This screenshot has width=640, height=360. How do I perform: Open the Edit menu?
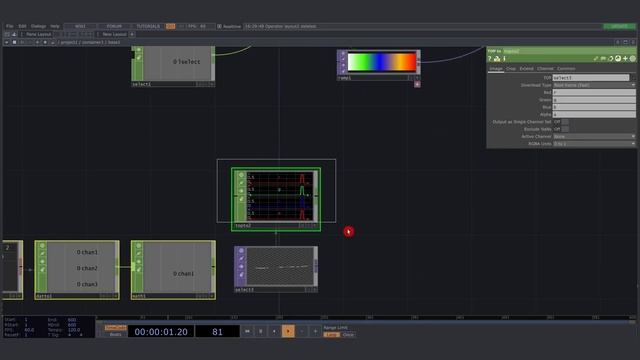[x=22, y=26]
